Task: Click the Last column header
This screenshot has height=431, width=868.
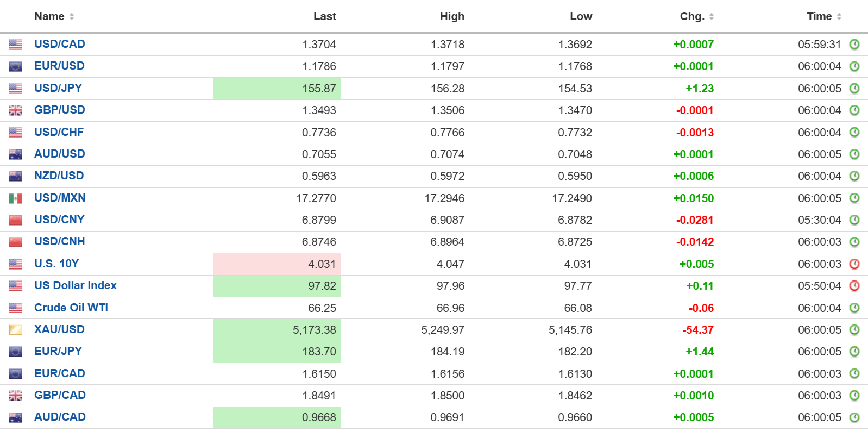Action: pos(324,17)
